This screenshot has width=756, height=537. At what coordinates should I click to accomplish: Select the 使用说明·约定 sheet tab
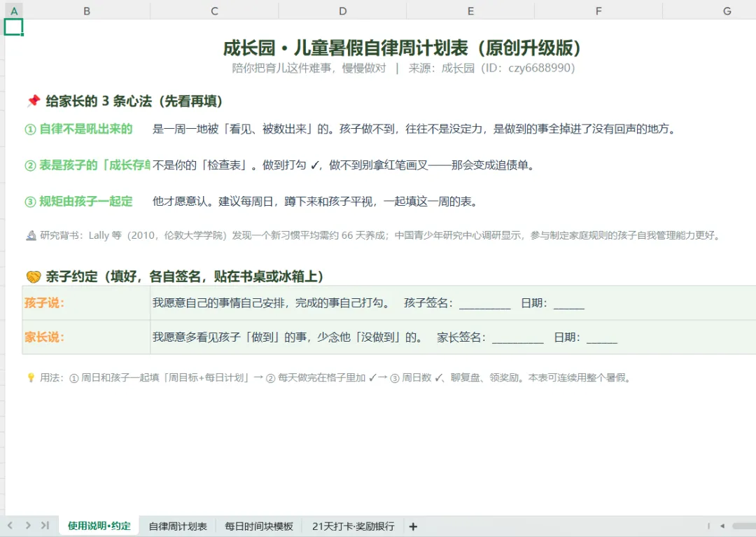click(99, 526)
